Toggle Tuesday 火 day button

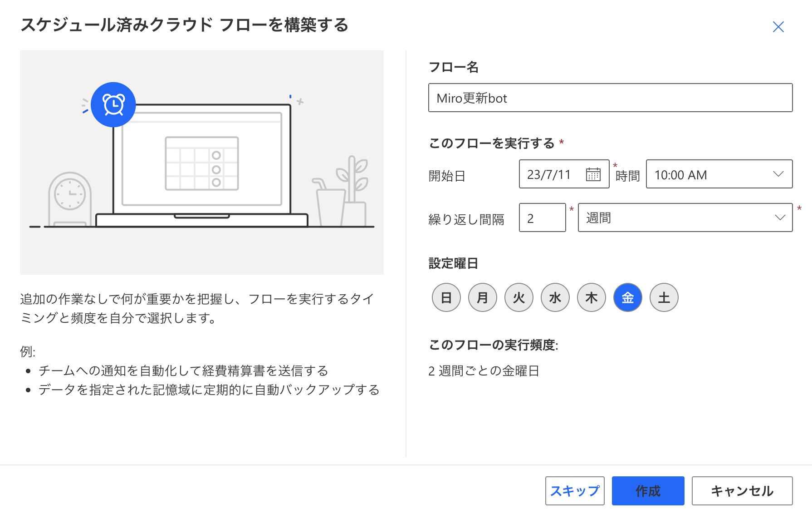point(519,297)
